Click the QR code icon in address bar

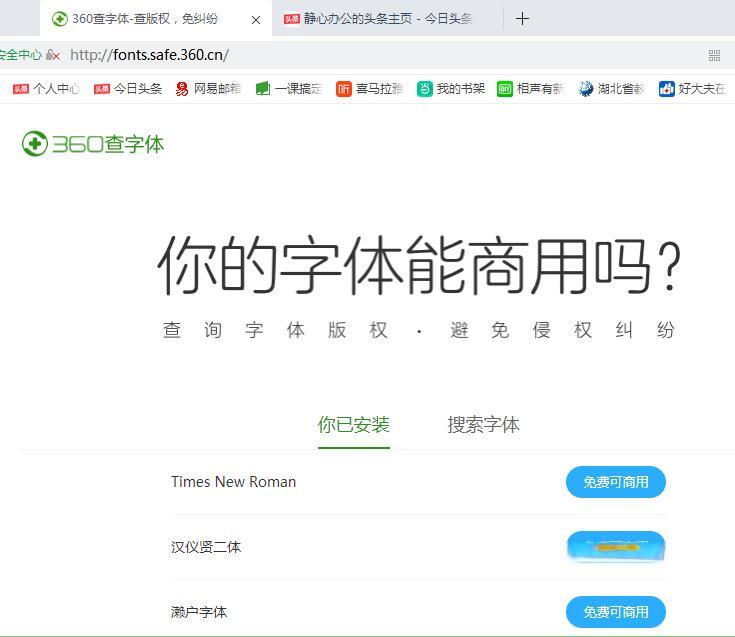click(x=714, y=55)
